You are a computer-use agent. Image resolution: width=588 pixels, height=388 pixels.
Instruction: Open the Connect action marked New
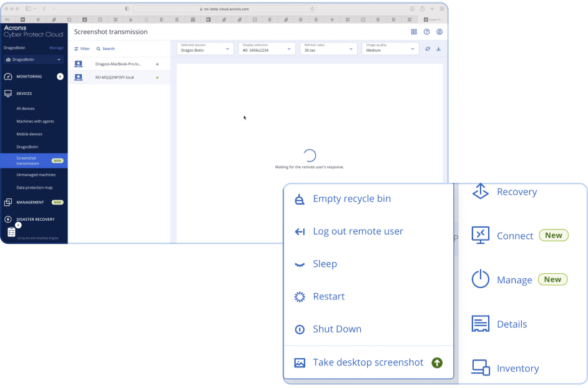(520, 235)
